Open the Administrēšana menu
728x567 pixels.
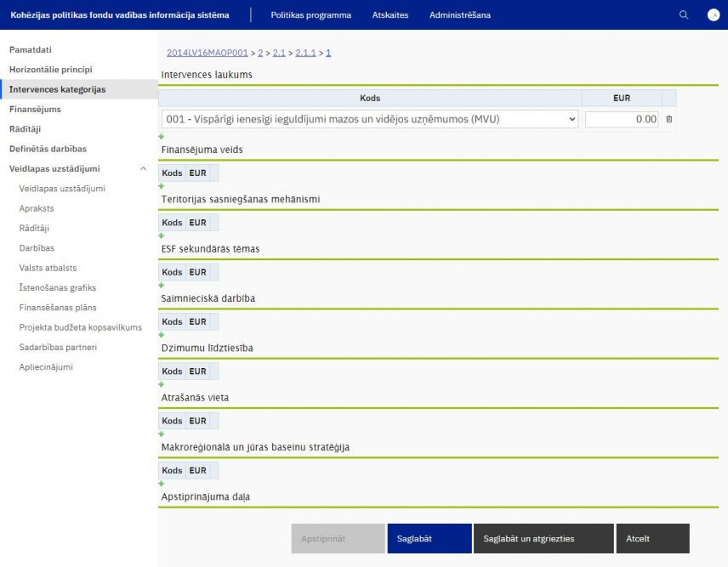click(459, 14)
